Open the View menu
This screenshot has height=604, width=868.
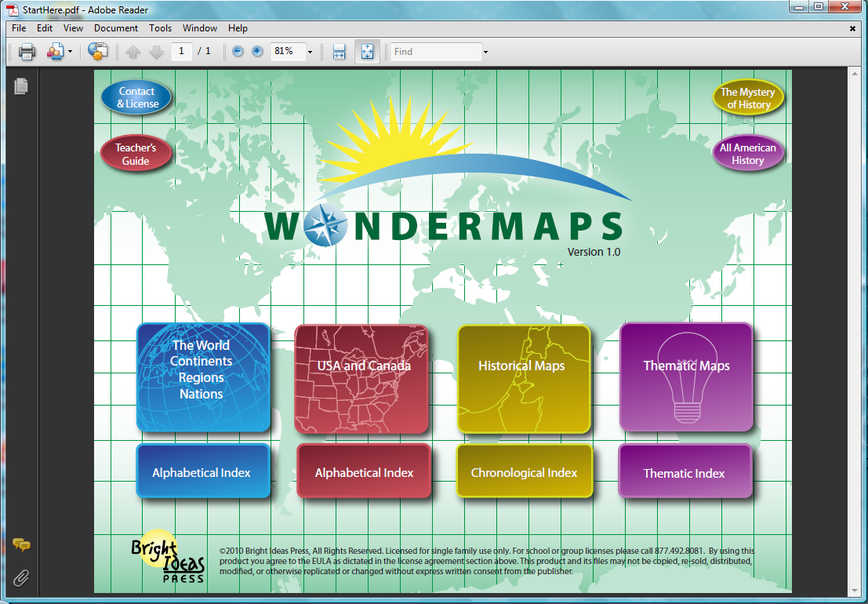[73, 28]
